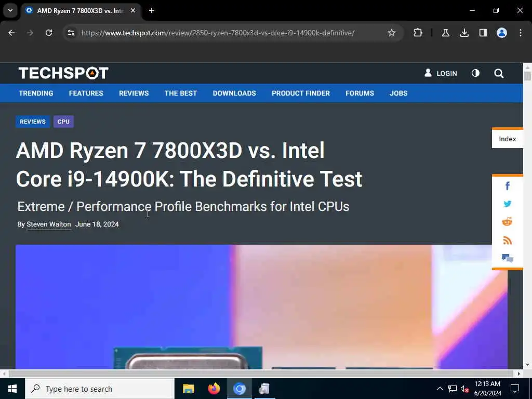This screenshot has width=532, height=399.
Task: Open Chrome Labs flask icon
Action: 446,33
